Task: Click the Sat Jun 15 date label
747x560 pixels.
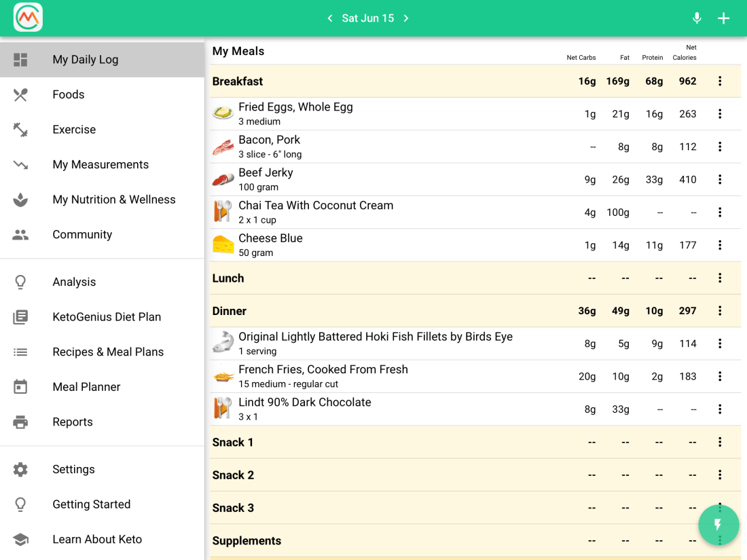Action: click(367, 18)
